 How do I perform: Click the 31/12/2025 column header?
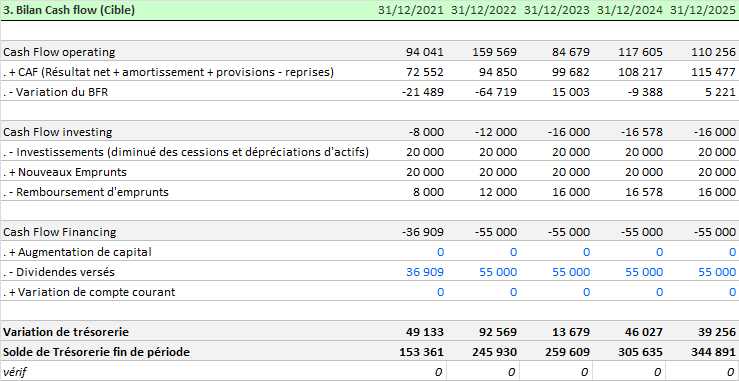(x=703, y=10)
